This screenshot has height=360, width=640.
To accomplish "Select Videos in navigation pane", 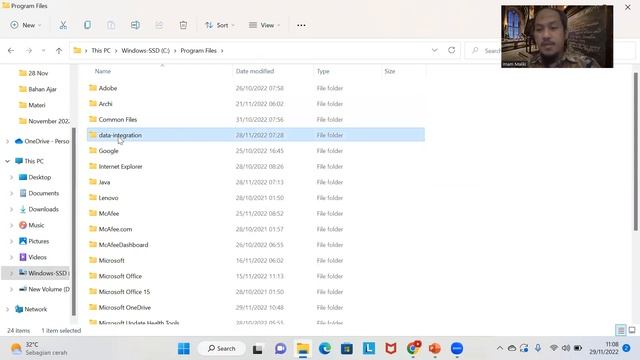I will (x=37, y=257).
